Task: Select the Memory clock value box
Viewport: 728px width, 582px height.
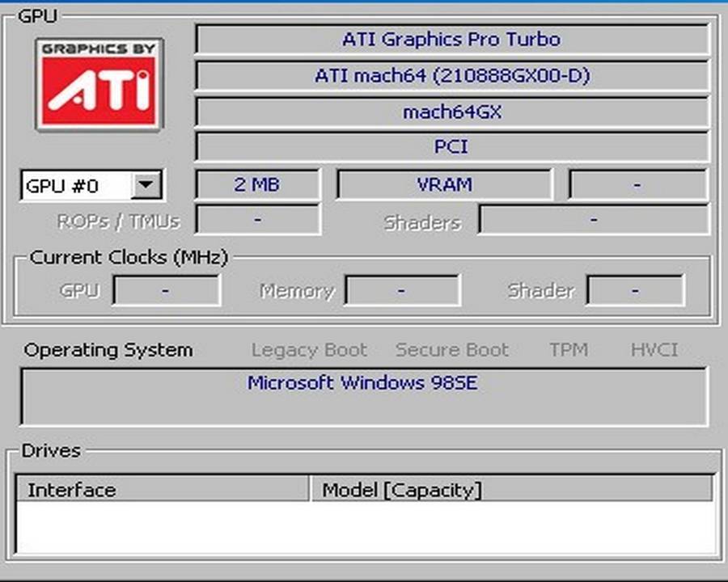Action: pyautogui.click(x=401, y=290)
